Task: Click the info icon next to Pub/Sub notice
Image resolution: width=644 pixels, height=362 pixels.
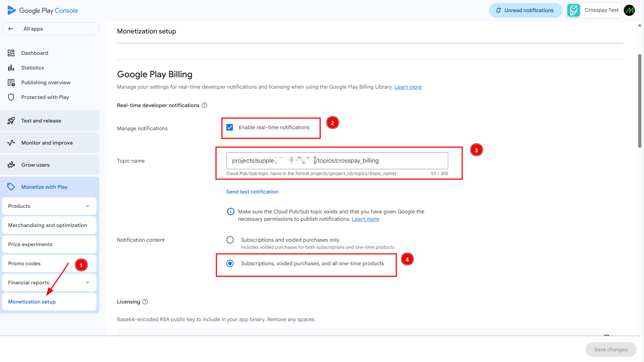Action: tap(230, 212)
